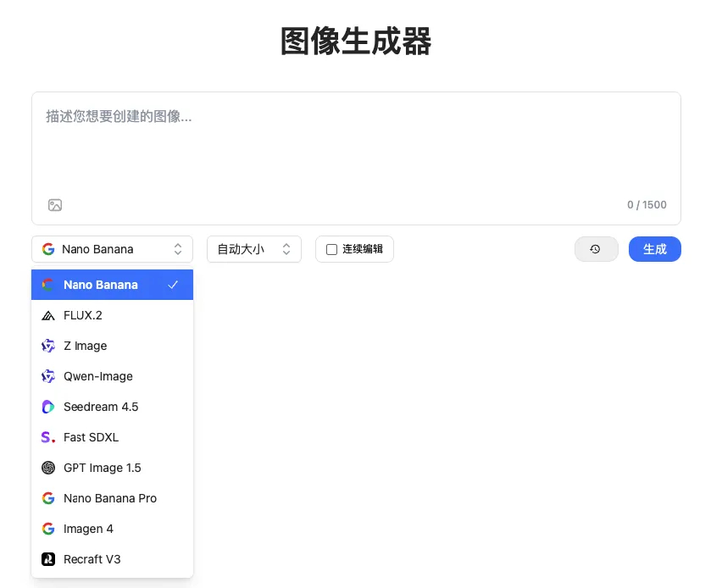Focus the image description text area
722x588 pixels.
pyautogui.click(x=356, y=158)
